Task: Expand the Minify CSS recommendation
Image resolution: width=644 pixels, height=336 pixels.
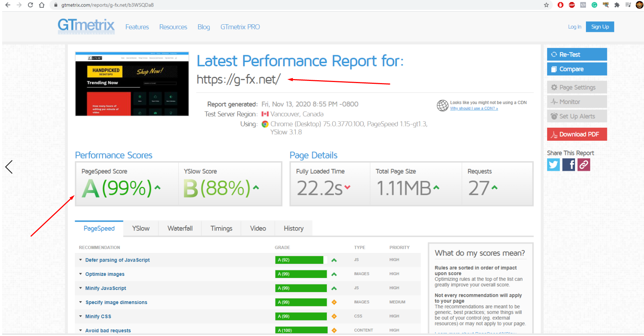Action: pyautogui.click(x=98, y=316)
